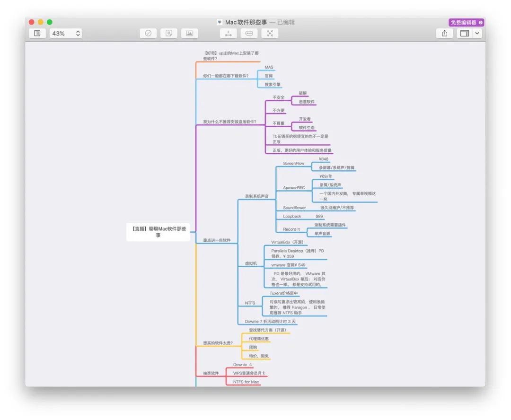Select the Soundflower node

294,208
